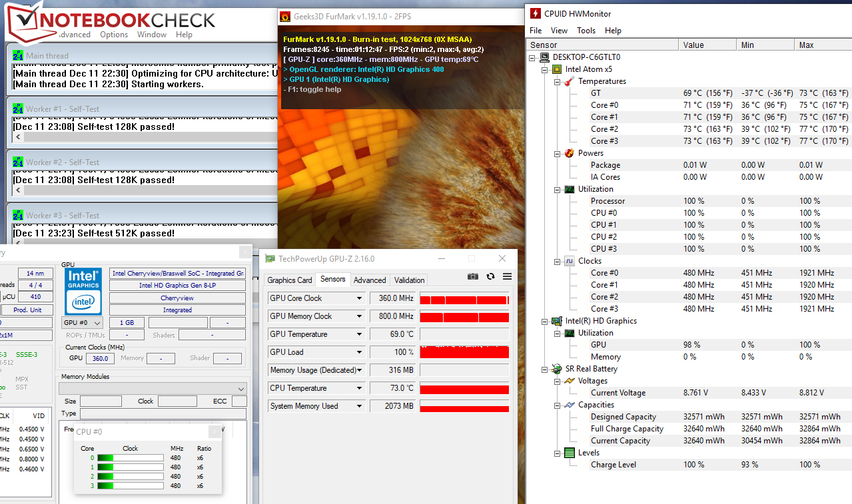The height and width of the screenshot is (504, 852).
Task: Open the Validation tab in GPU-Z
Action: (x=409, y=280)
